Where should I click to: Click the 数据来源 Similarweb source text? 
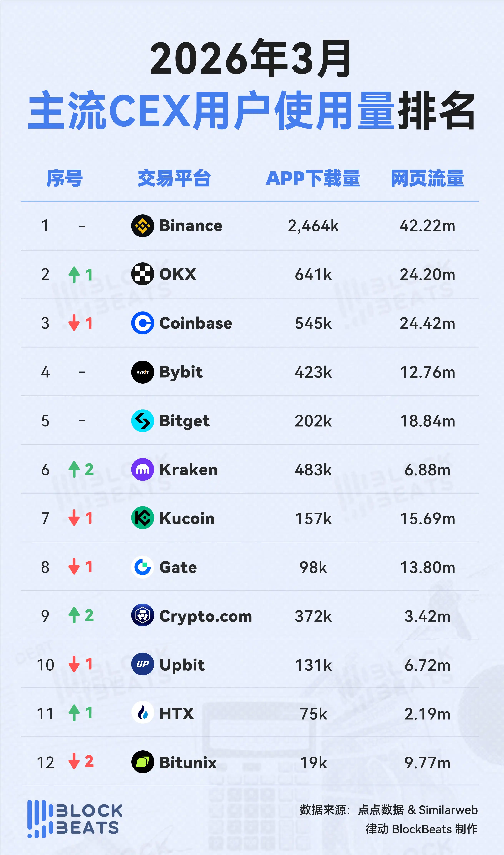(388, 810)
